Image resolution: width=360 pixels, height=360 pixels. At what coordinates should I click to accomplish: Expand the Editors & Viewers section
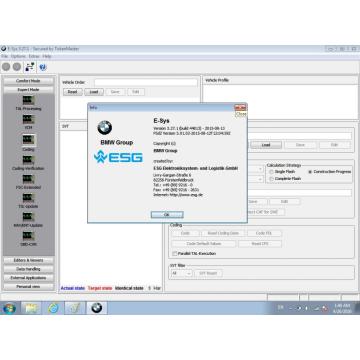28,260
